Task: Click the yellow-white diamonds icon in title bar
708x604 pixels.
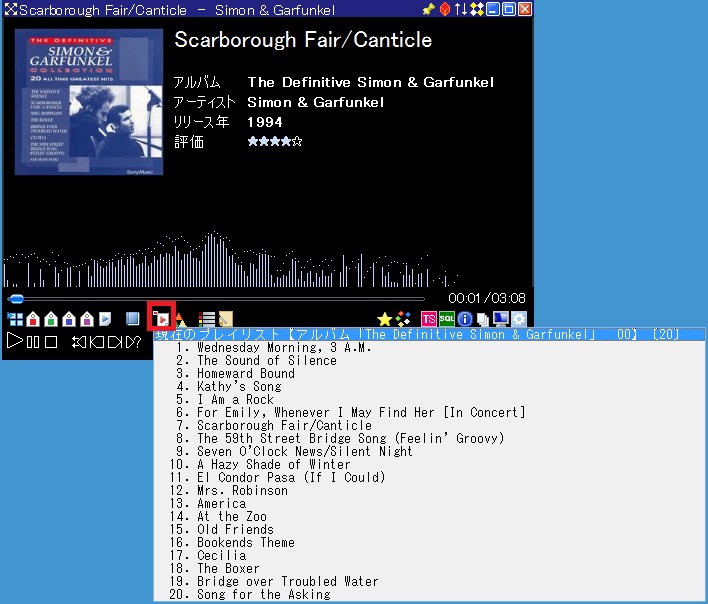Action: tap(477, 9)
